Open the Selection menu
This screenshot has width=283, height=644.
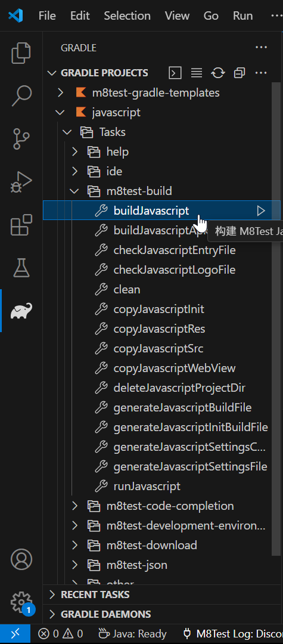pos(127,16)
